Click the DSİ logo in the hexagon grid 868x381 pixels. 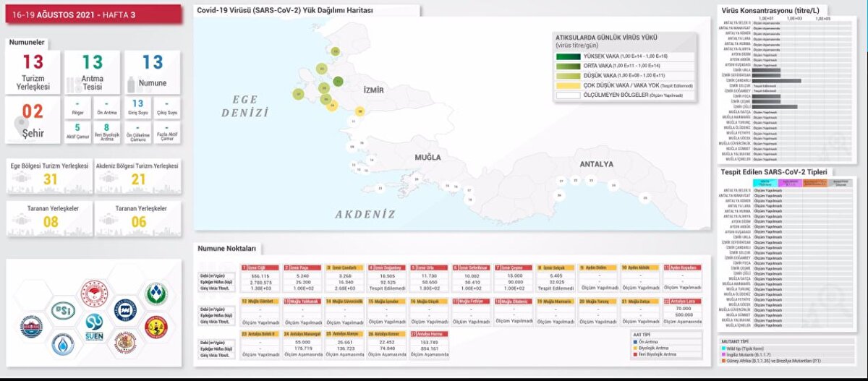63,309
